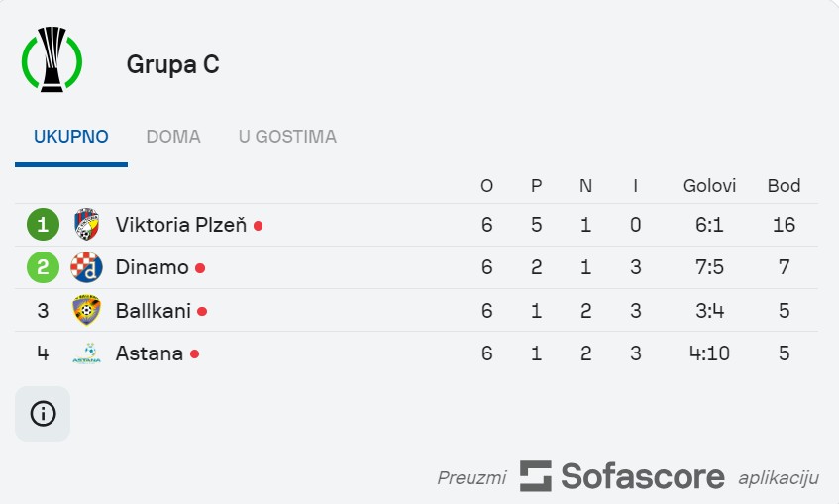Click the Sofascore logo icon
Image resolution: width=839 pixels, height=504 pixels.
[536, 476]
